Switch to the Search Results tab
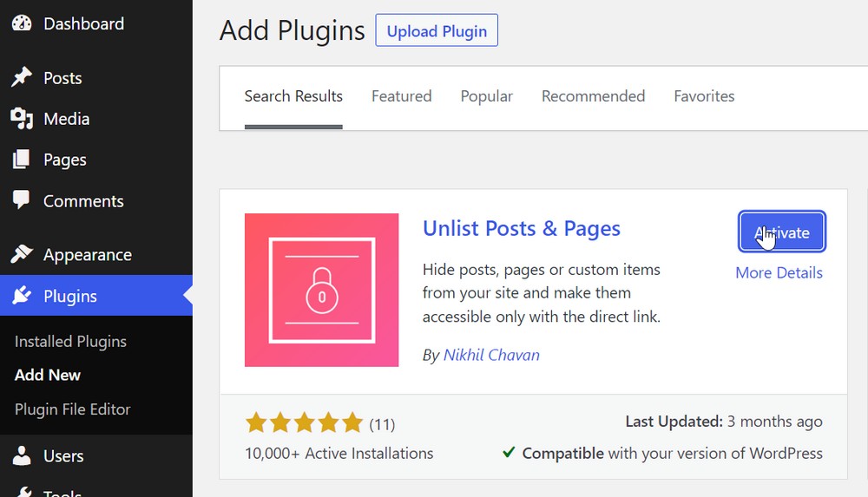This screenshot has height=497, width=868. click(x=293, y=96)
